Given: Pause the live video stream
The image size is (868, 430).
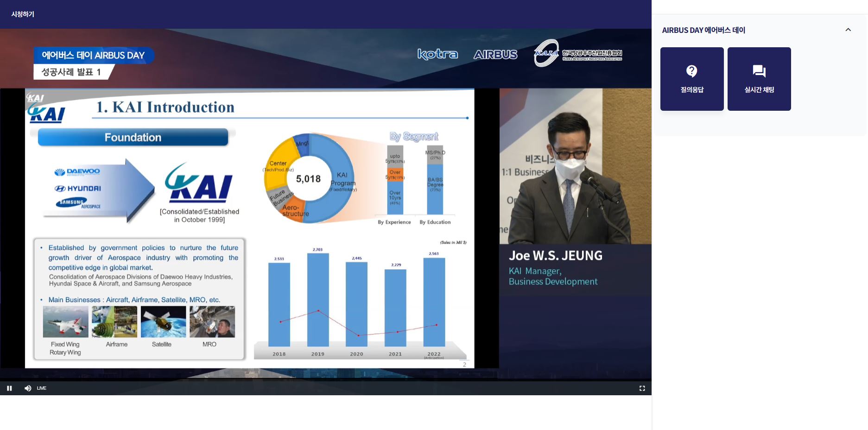Looking at the screenshot, I should [x=9, y=388].
